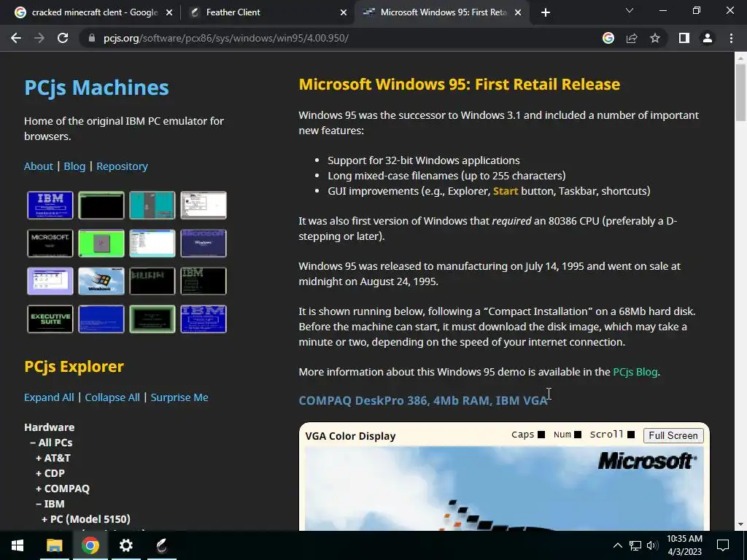Screen dimensions: 747x560
Task: Open the Chrome profile menu
Action: (708, 38)
